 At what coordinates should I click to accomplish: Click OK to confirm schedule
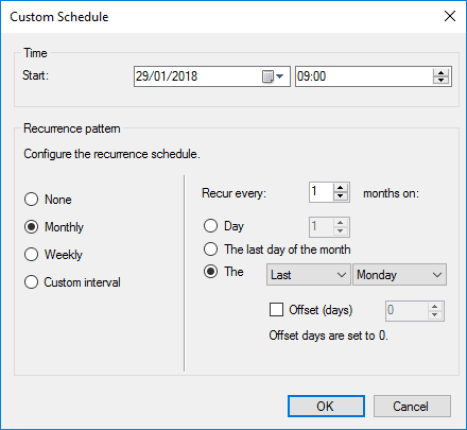[326, 406]
